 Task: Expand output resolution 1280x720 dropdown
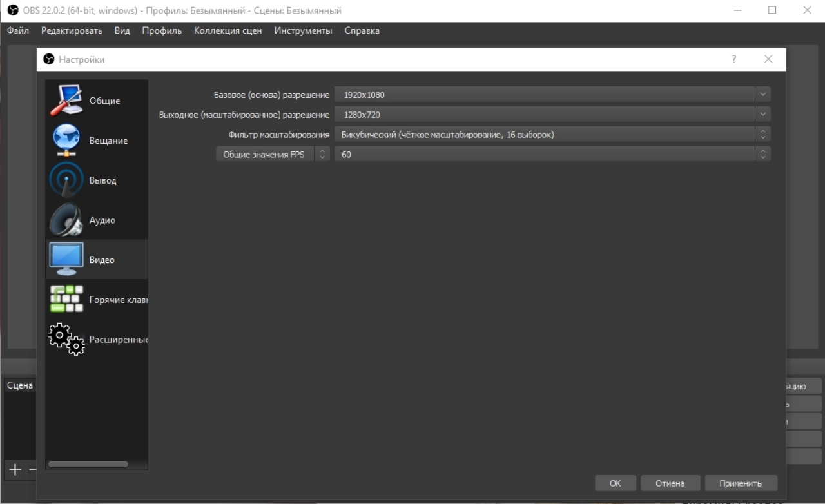coord(763,115)
